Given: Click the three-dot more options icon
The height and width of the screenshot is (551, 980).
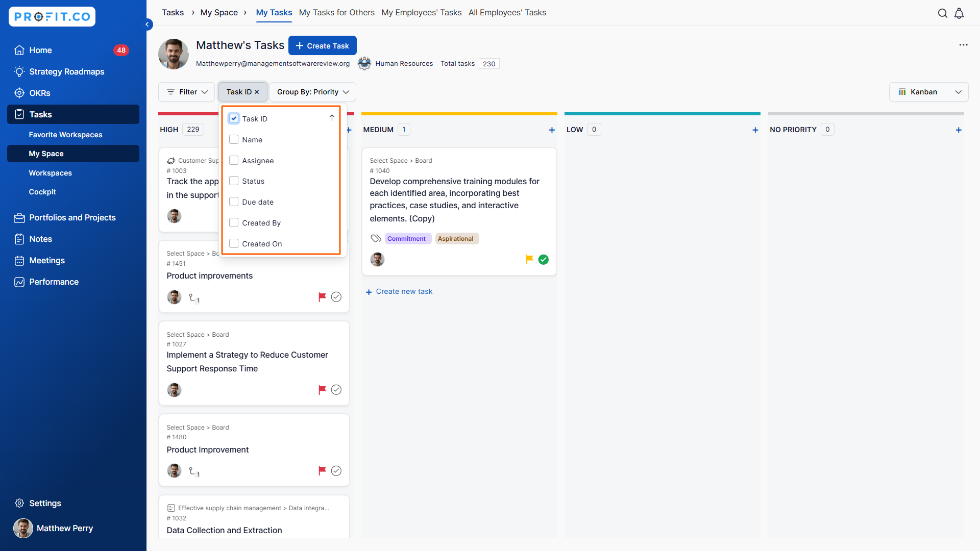Looking at the screenshot, I should (x=963, y=45).
